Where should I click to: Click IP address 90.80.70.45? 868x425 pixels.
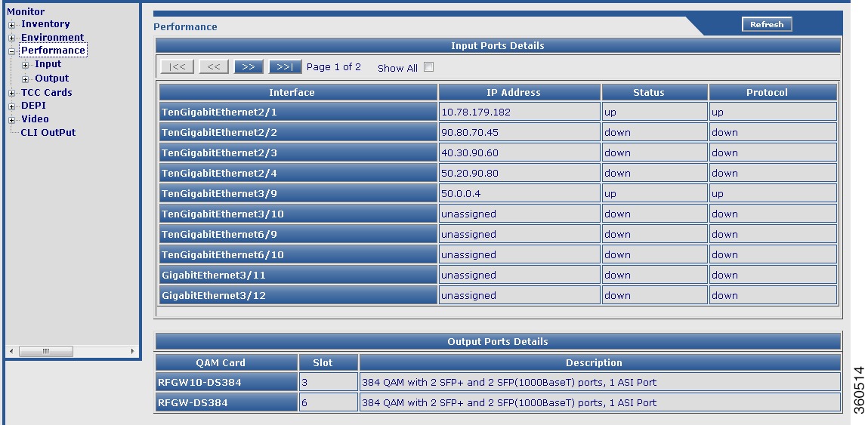click(470, 133)
